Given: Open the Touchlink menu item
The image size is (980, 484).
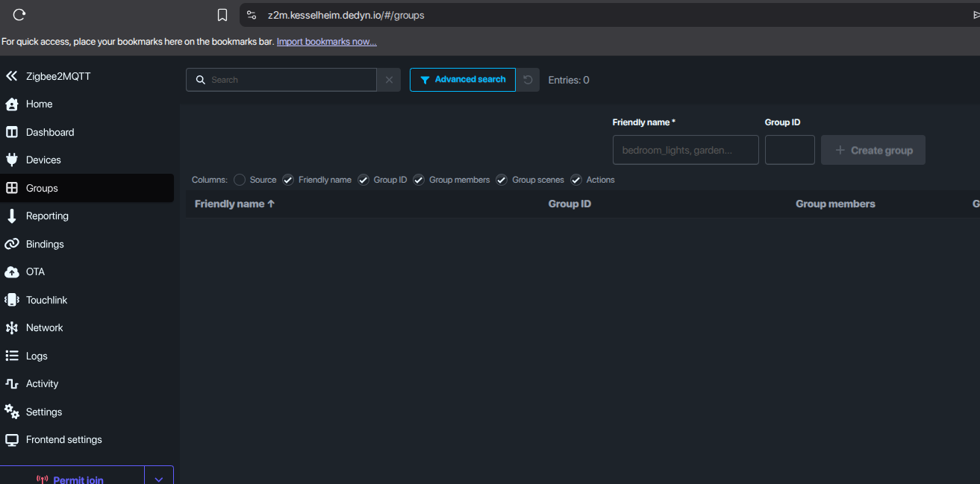Looking at the screenshot, I should [87, 300].
